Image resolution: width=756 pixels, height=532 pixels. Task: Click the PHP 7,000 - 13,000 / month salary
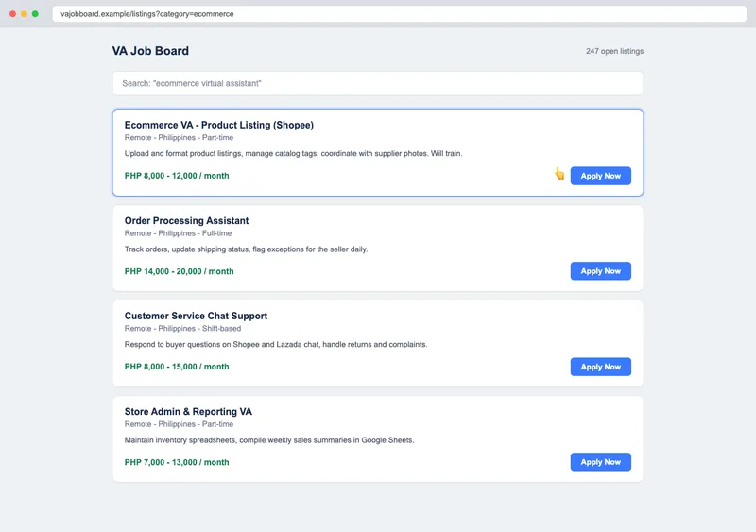[177, 462]
